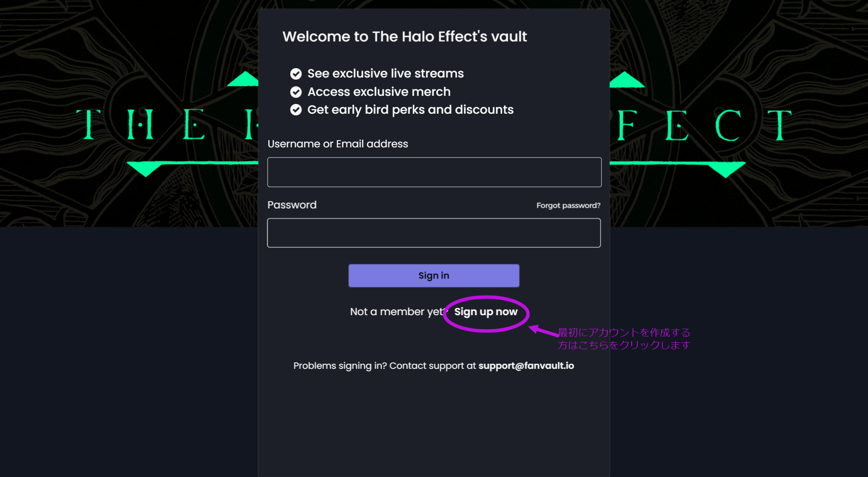Open the support@fanvault.io email link
This screenshot has width=868, height=477.
[x=526, y=366]
